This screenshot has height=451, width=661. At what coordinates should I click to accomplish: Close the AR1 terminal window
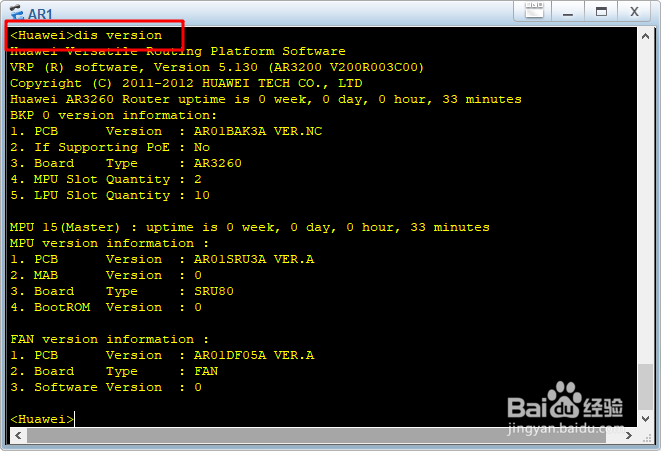pos(634,11)
